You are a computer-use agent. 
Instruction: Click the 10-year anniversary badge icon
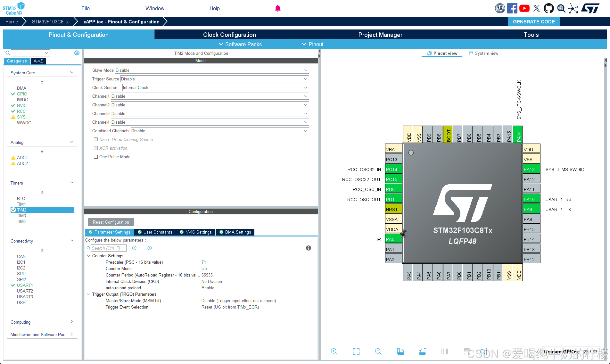[500, 8]
